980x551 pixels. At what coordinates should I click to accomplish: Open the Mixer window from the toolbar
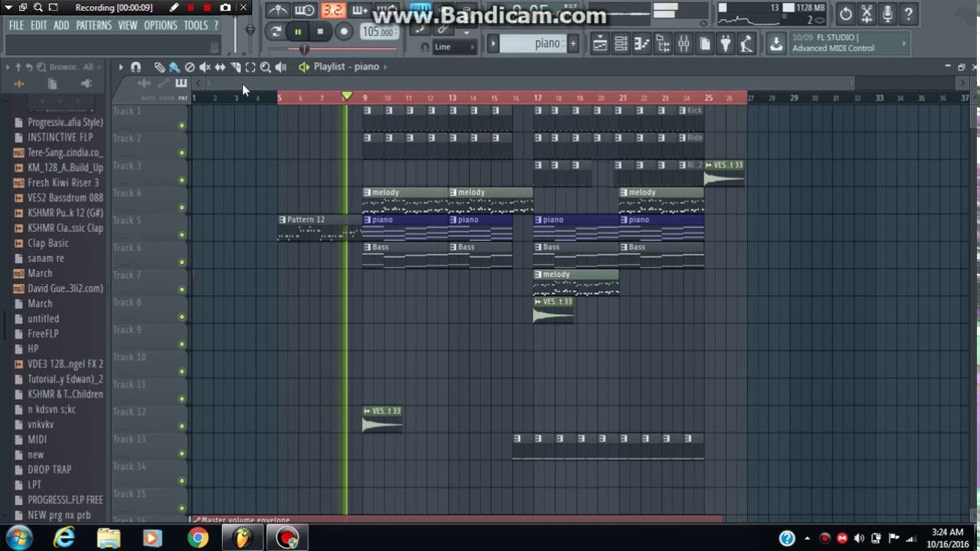pyautogui.click(x=684, y=44)
